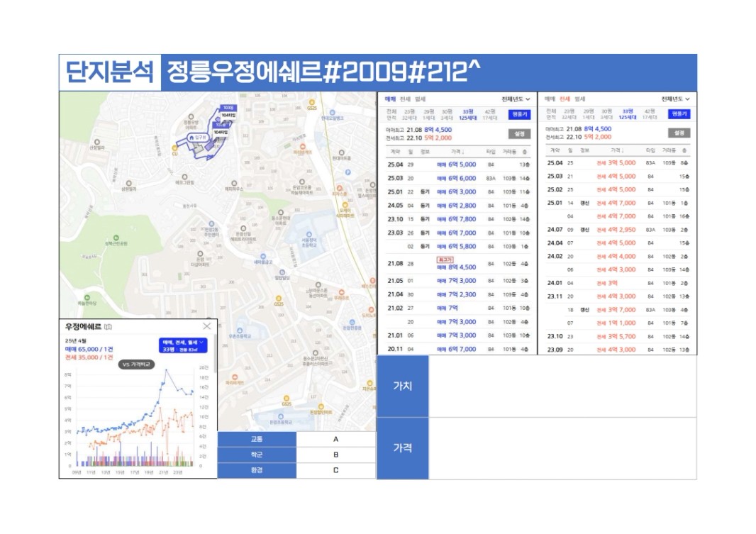Click the 돈암초등학교 school marker
The width and height of the screenshot is (756, 534).
(281, 418)
